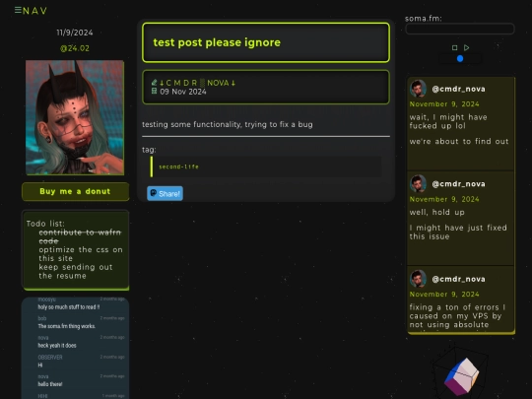
Task: Click second @cmdr_nova post avatar
Action: click(418, 183)
